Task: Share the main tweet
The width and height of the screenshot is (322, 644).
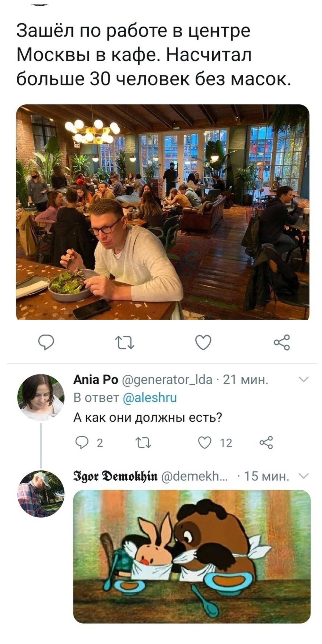Action: [282, 342]
